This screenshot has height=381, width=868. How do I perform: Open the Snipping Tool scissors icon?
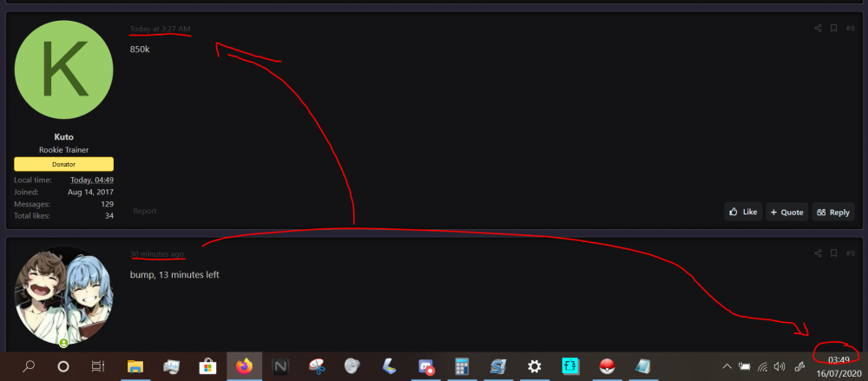(x=317, y=366)
